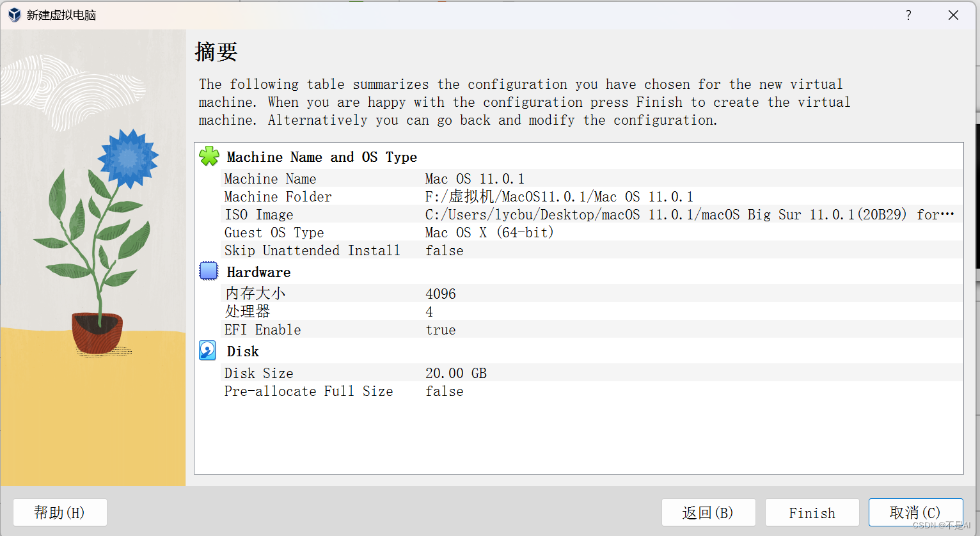This screenshot has height=536, width=980.
Task: Select the Disk Size row label
Action: pos(258,374)
